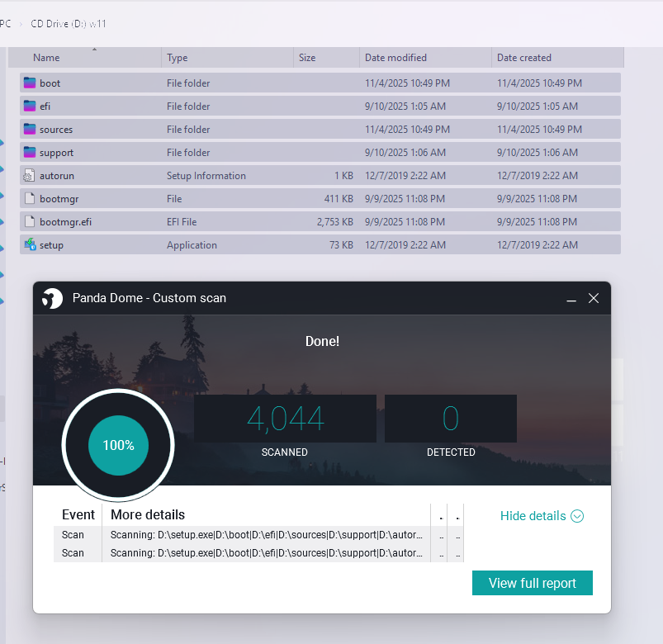Select the 'sources' file name
Viewport: 663px width, 644px height.
(56, 130)
